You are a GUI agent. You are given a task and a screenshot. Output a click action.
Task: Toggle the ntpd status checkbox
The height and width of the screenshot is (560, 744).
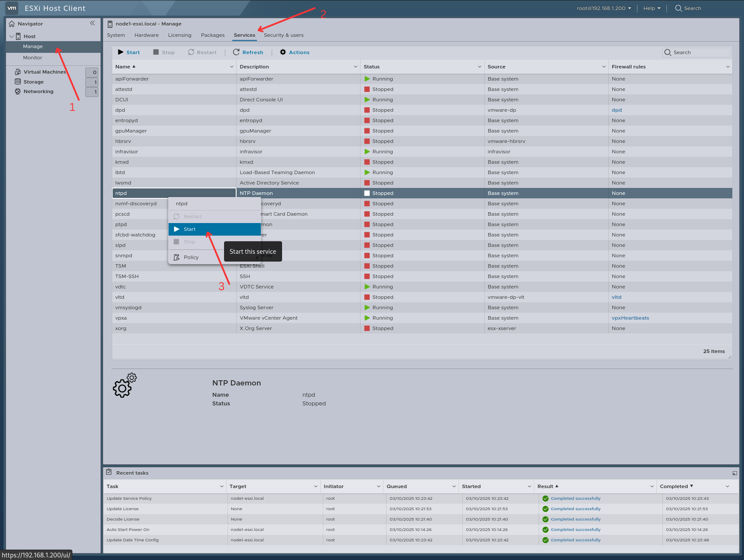click(x=367, y=193)
